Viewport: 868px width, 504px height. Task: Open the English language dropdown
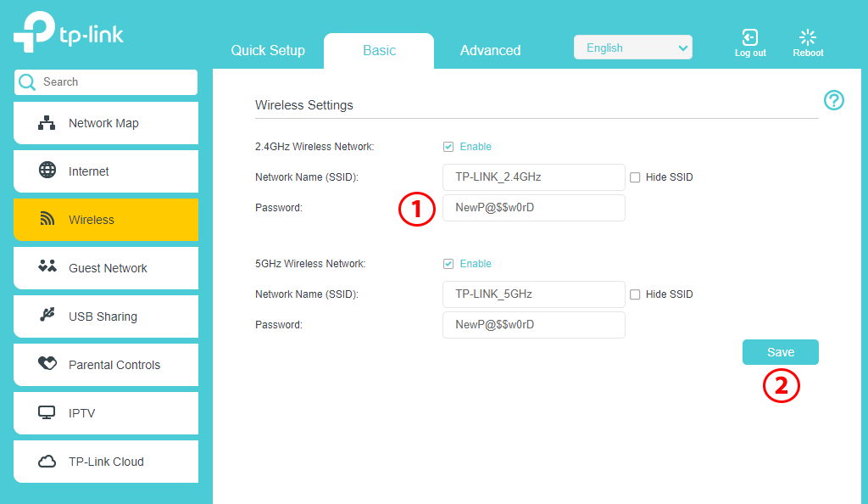[632, 48]
